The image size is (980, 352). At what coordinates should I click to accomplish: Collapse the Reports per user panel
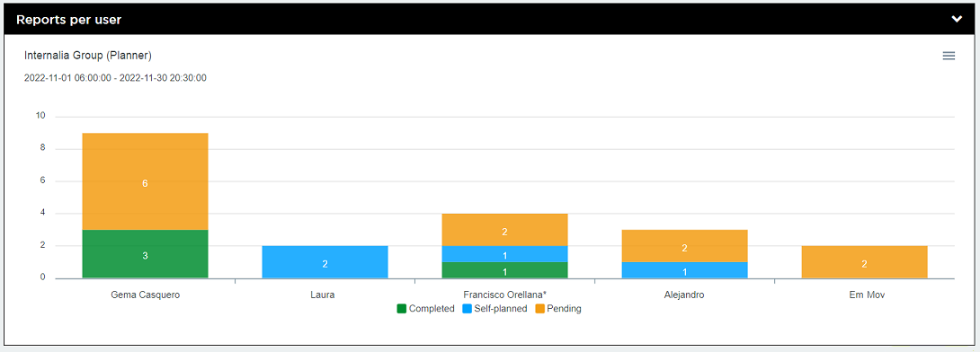point(957,19)
